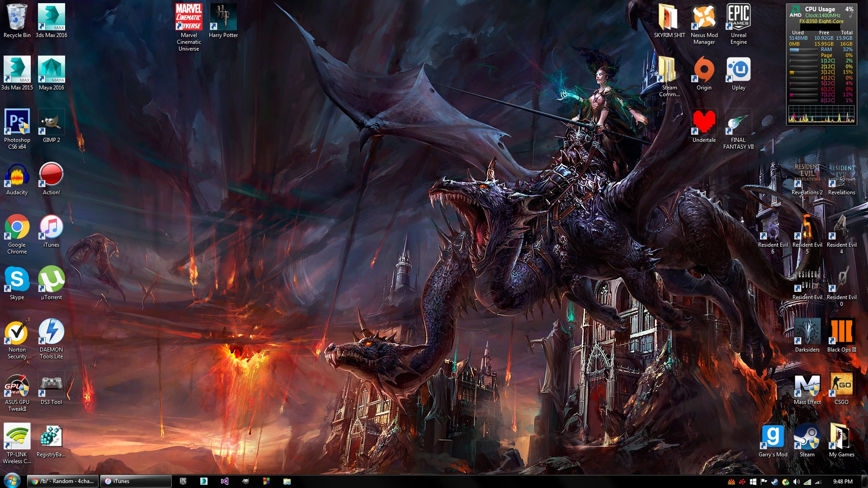Select the Marvel Cinematic Universe shortcut
Screen dimensions: 868x488
click(x=189, y=27)
